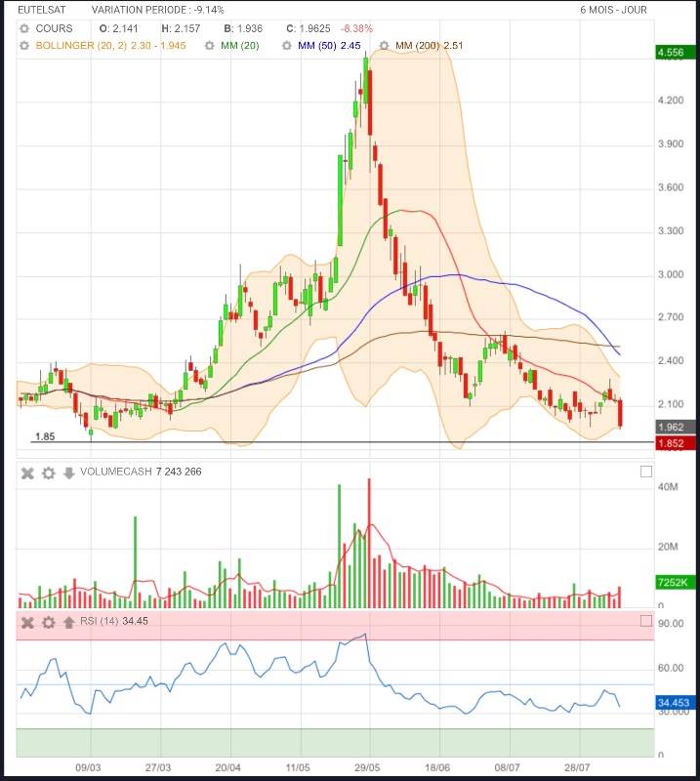This screenshot has width=700, height=781.
Task: Click the 60.00 RSI axis label
Action: pos(671,668)
